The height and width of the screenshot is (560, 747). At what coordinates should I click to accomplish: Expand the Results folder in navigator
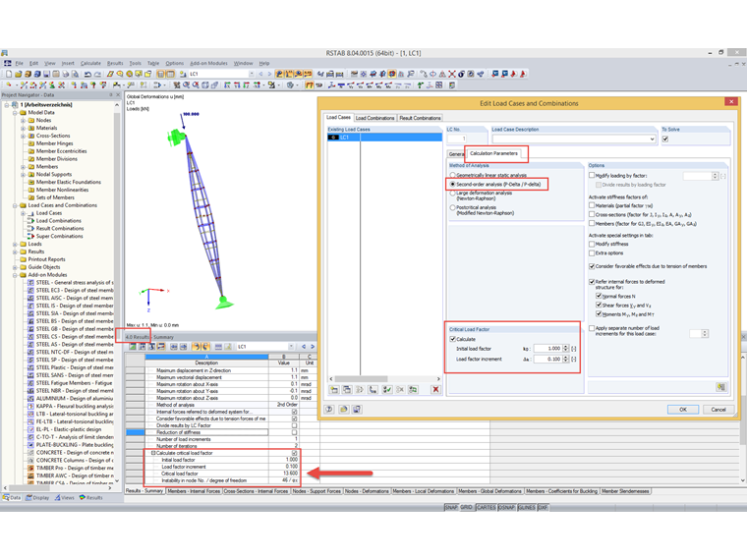pyautogui.click(x=16, y=252)
